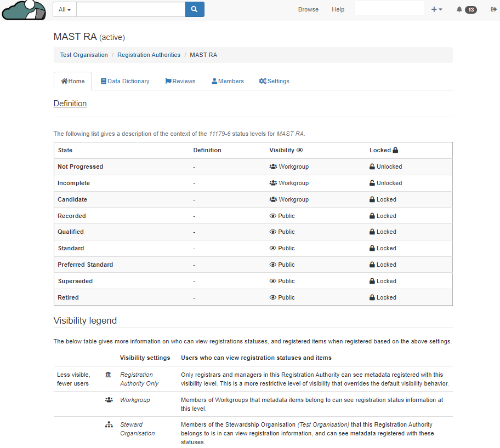Click the unlocked padlock in the Not Progressed row
This screenshot has width=500, height=448.
point(372,166)
